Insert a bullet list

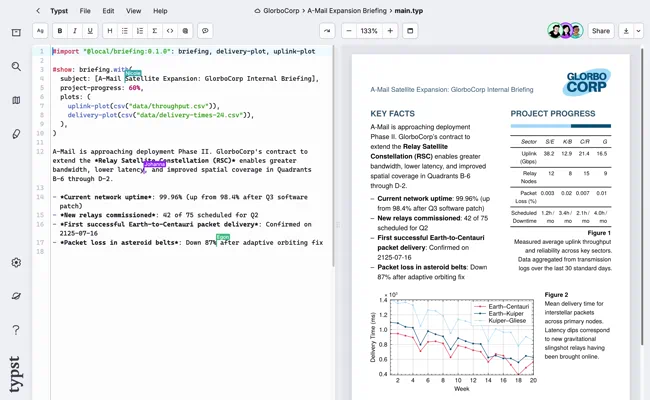pos(125,31)
